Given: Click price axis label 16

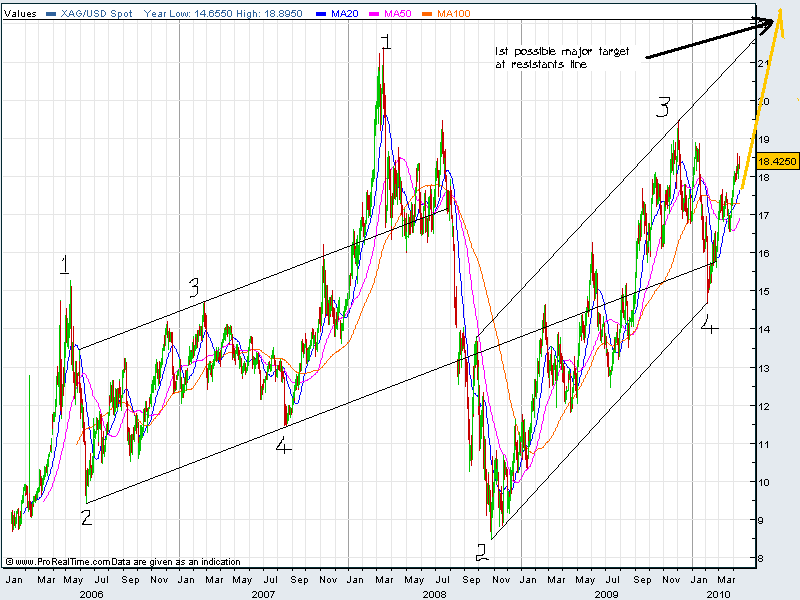Looking at the screenshot, I should click(764, 253).
